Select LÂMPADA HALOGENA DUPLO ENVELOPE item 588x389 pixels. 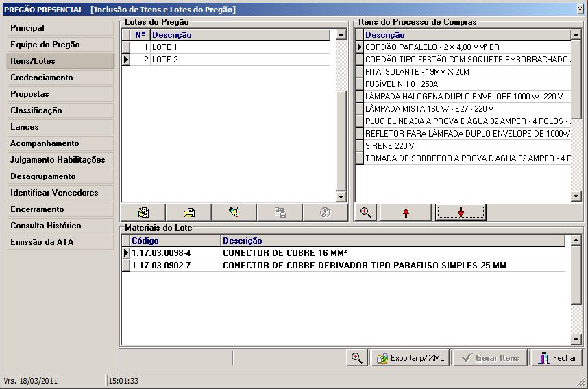[463, 97]
